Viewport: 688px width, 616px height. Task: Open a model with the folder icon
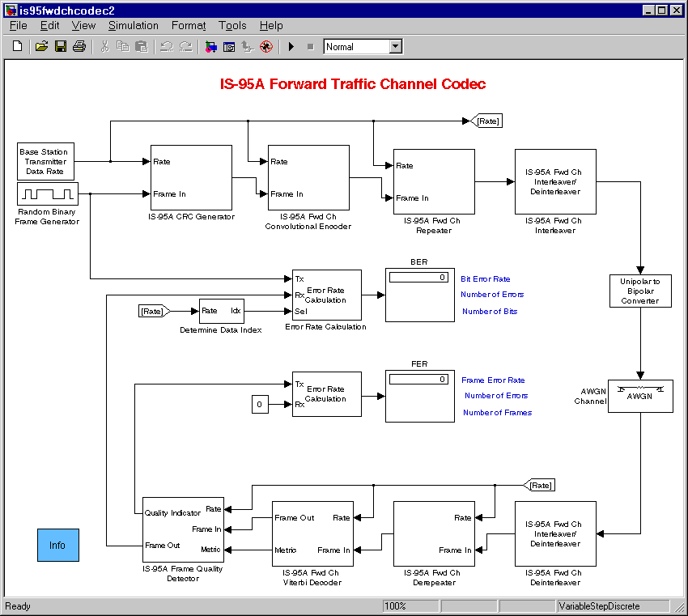tap(41, 46)
